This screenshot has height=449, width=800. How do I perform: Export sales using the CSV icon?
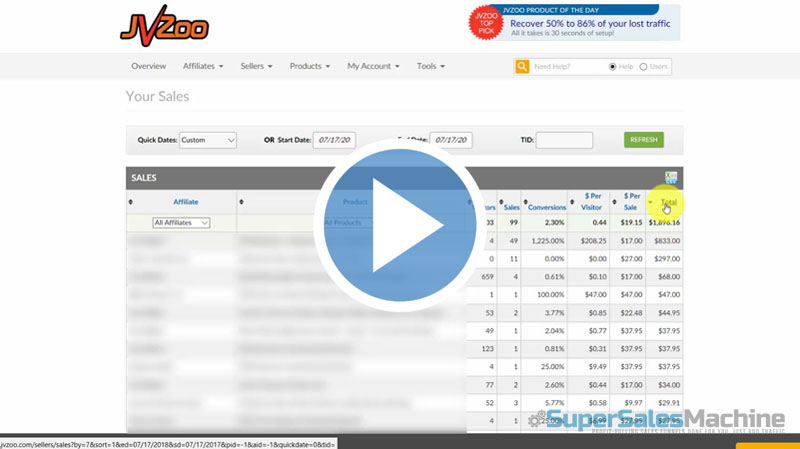coord(671,178)
